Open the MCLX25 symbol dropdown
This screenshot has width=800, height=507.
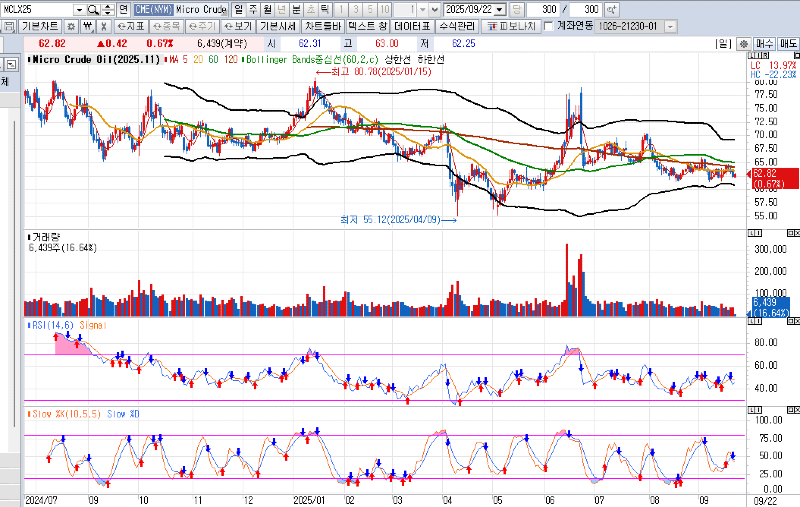(x=78, y=8)
